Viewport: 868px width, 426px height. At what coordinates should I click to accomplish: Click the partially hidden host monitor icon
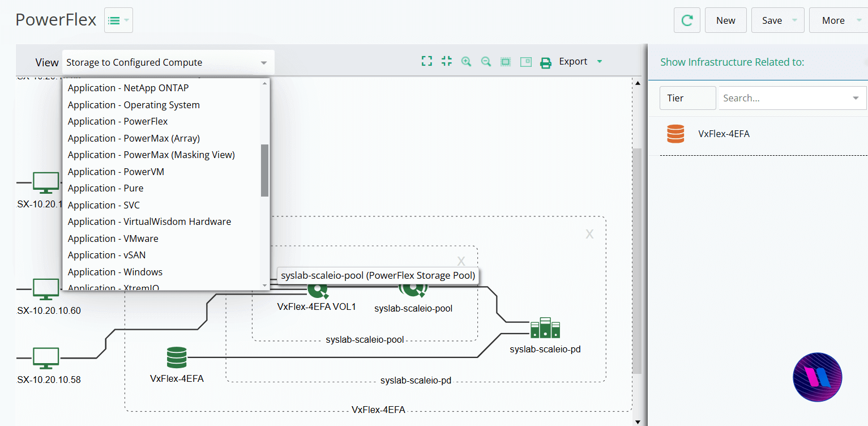pyautogui.click(x=46, y=182)
